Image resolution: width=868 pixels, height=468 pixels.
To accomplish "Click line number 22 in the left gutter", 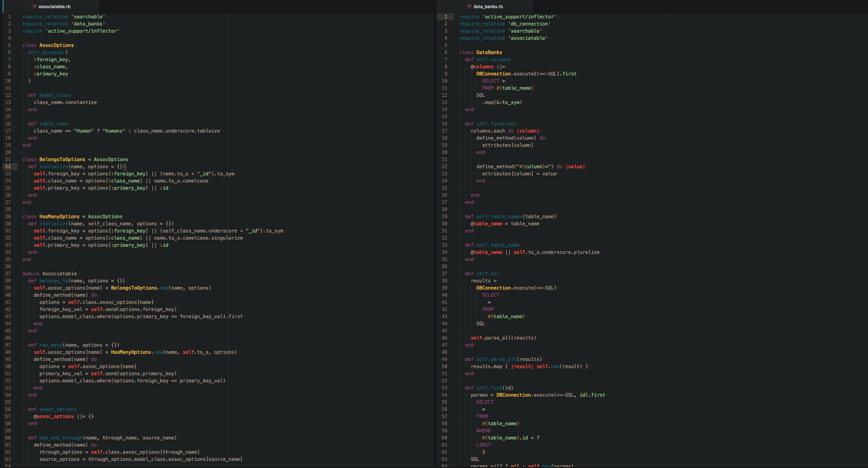I will 8,167.
